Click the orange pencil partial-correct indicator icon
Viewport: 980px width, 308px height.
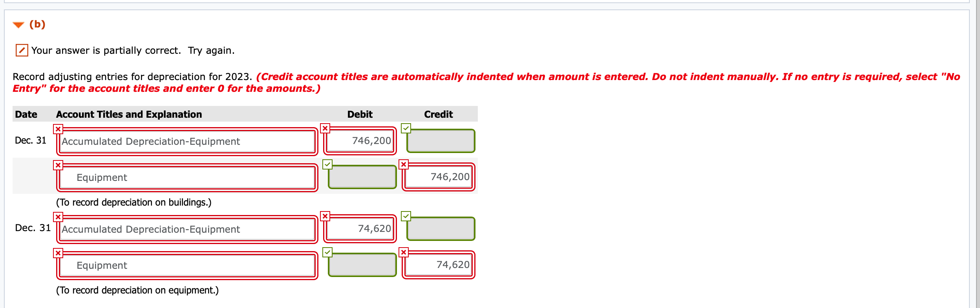(21, 50)
